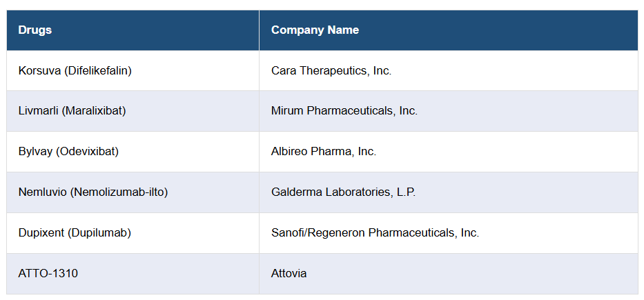Click the Company Name column header
This screenshot has width=644, height=300.
pos(315,30)
